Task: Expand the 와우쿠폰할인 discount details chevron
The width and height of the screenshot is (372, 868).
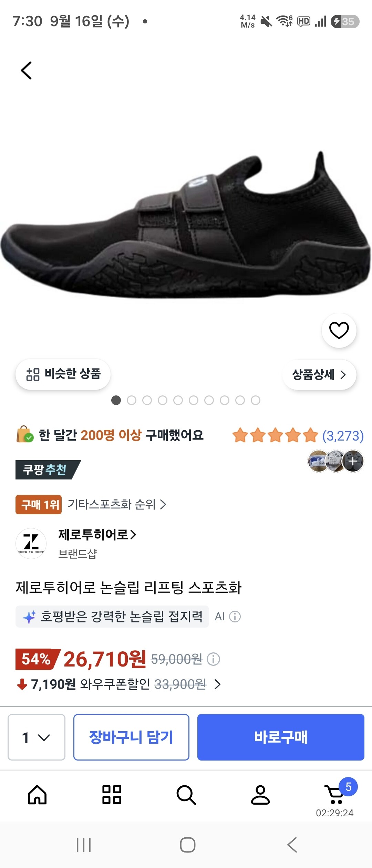Action: [x=217, y=684]
